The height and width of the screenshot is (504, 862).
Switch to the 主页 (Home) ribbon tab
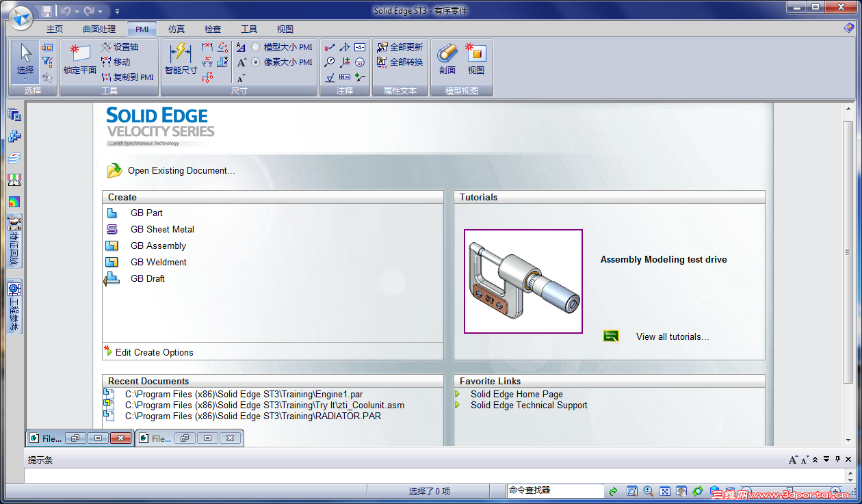point(55,29)
